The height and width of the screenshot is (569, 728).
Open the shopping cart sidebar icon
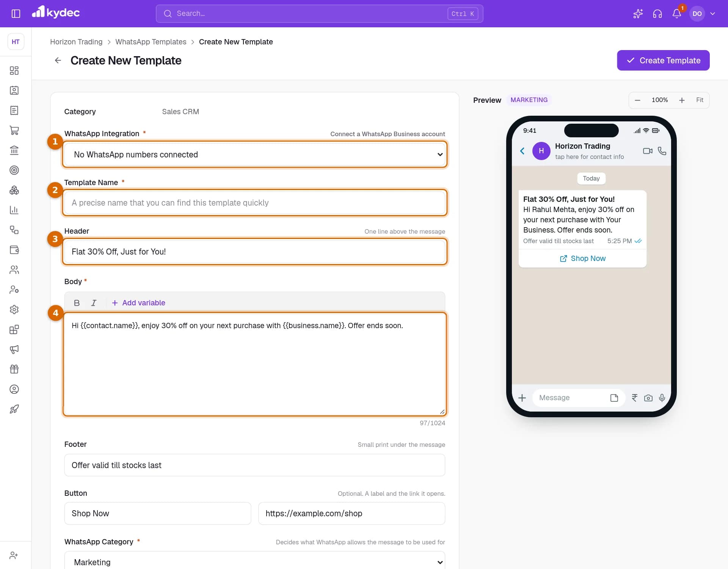coord(14,130)
